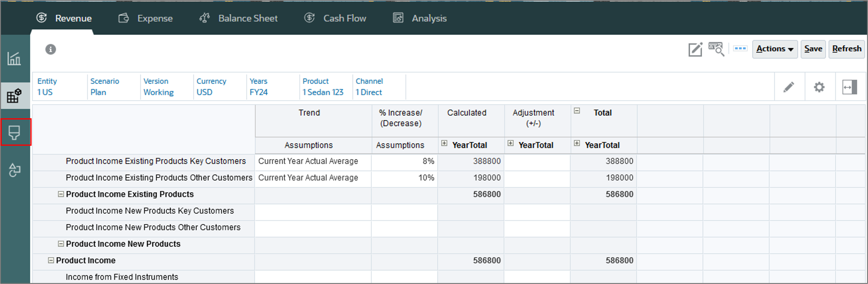Open the point of view gear settings
Screen dimensions: 868x284
click(x=819, y=87)
